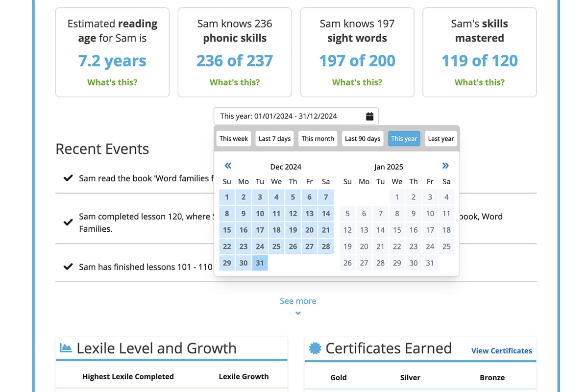Switch date filter to This week
This screenshot has width=588, height=392.
coord(233,138)
